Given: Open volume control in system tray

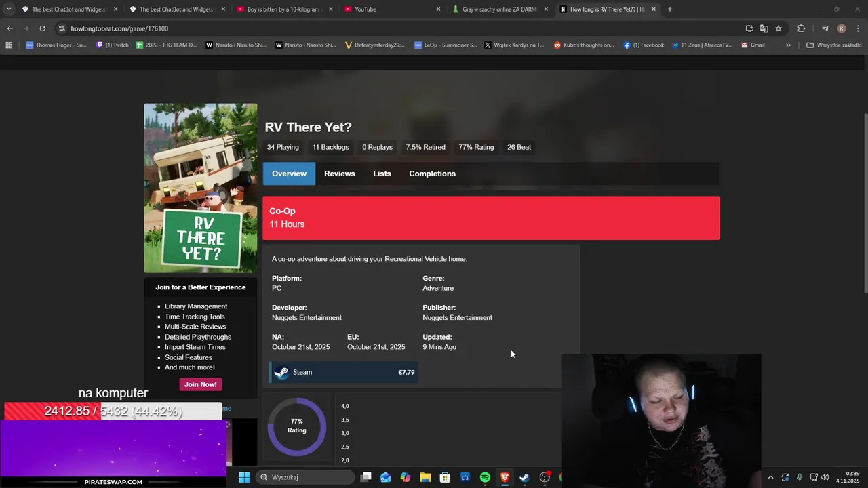Looking at the screenshot, I should coord(825,477).
